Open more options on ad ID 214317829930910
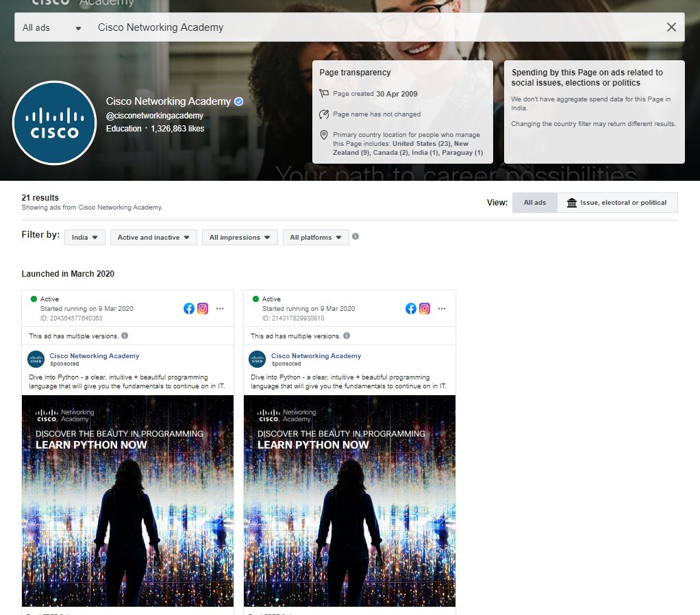Image resolution: width=700 pixels, height=615 pixels. pyautogui.click(x=442, y=308)
